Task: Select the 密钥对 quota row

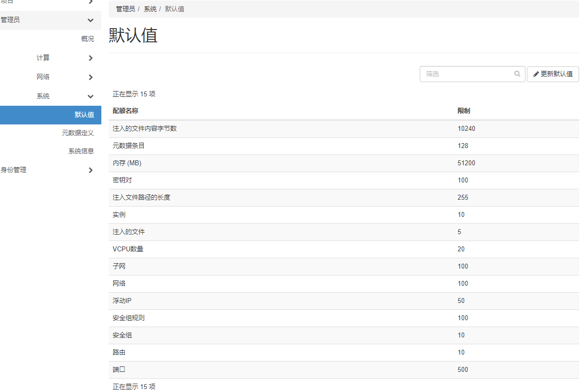Action: (295, 180)
